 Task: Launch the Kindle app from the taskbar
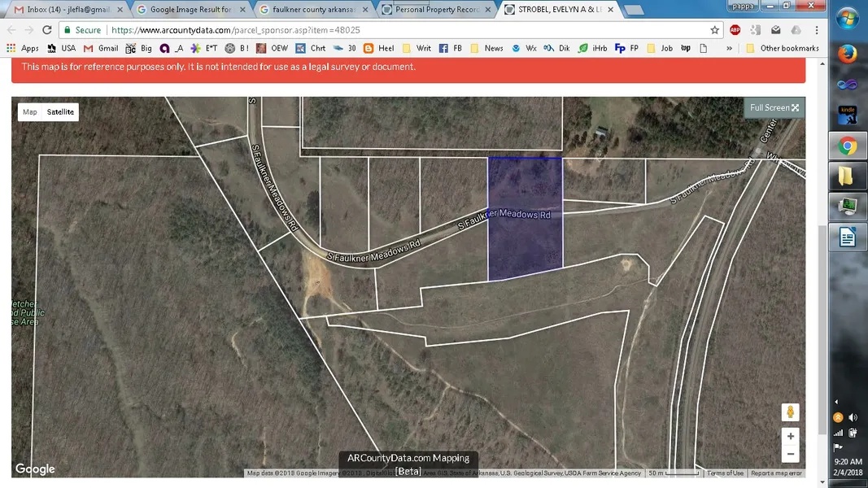coord(847,115)
